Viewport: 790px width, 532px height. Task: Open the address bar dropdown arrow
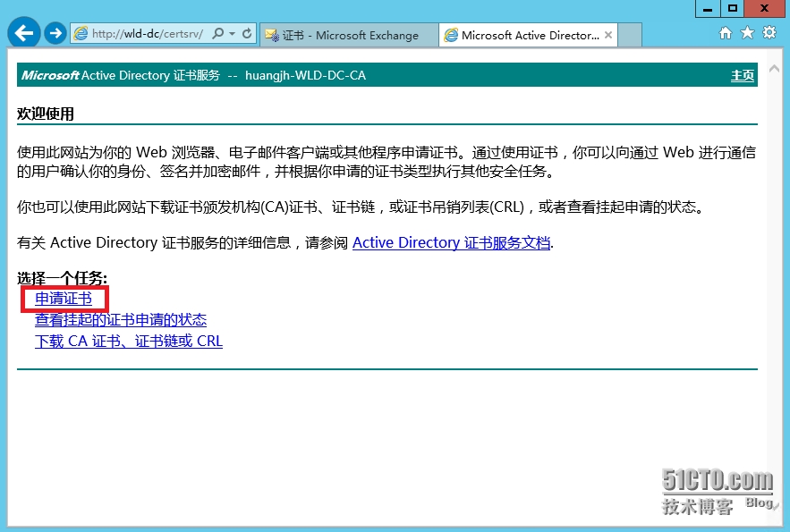click(233, 34)
